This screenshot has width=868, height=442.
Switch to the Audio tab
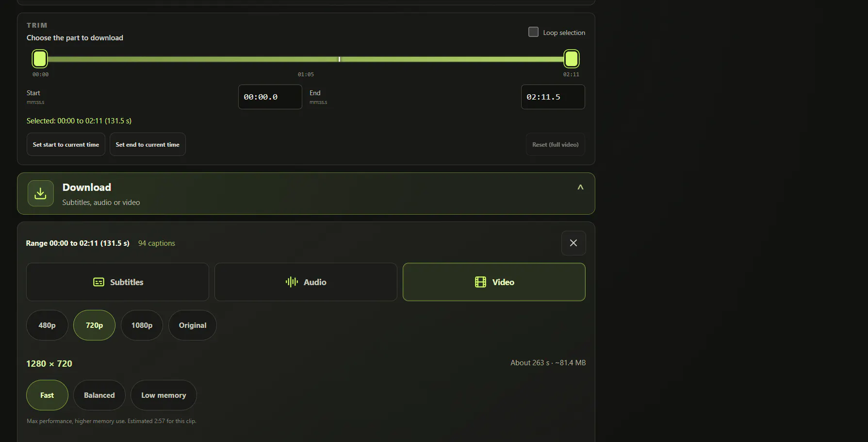306,282
